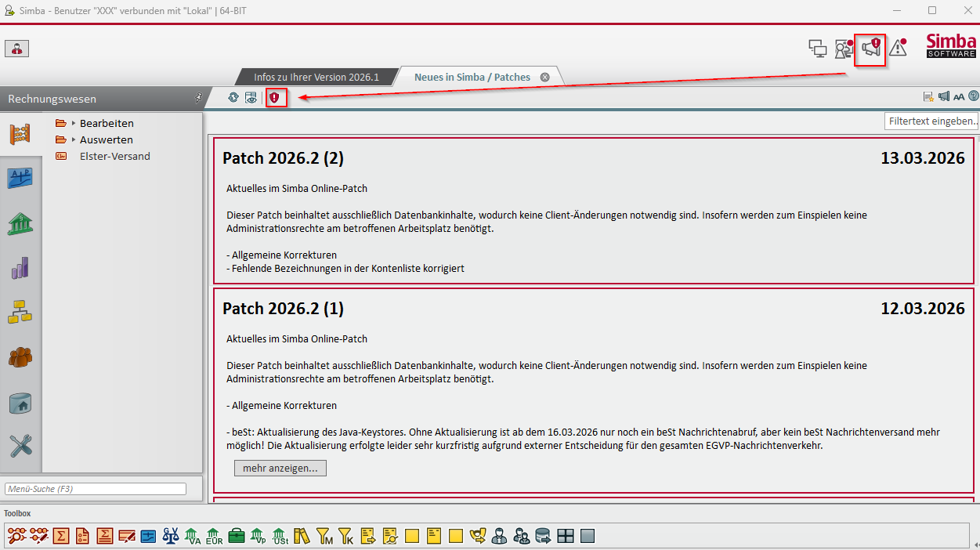Click the EÜR Toolbox icon
This screenshot has height=550, width=980.
point(214,536)
